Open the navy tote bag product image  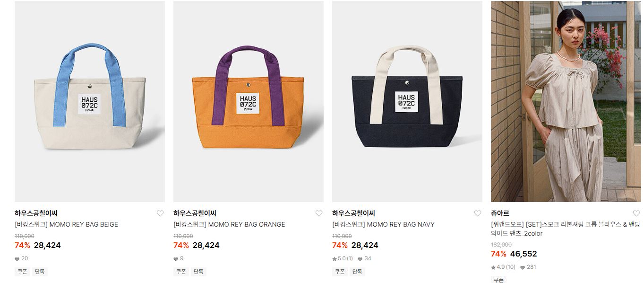coord(407,101)
